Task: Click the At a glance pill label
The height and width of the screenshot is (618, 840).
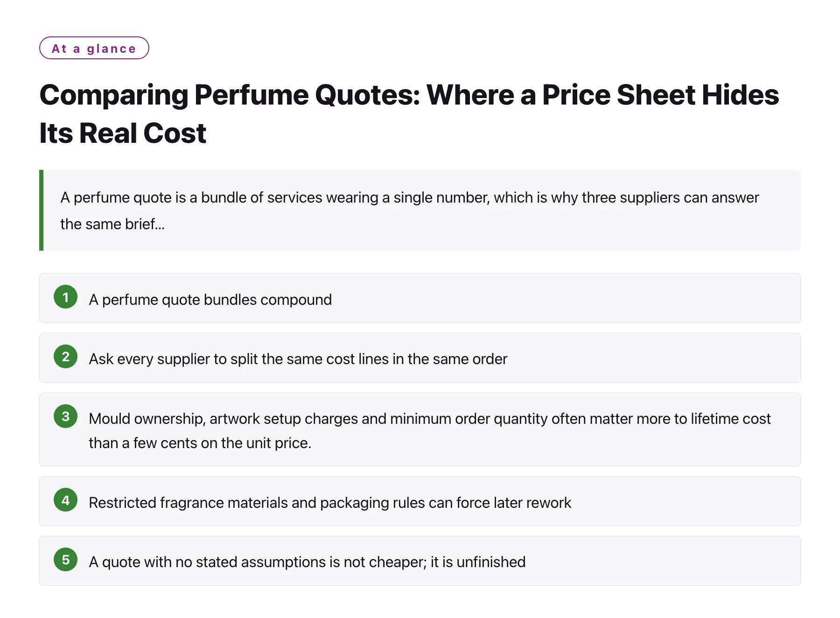Action: (94, 48)
